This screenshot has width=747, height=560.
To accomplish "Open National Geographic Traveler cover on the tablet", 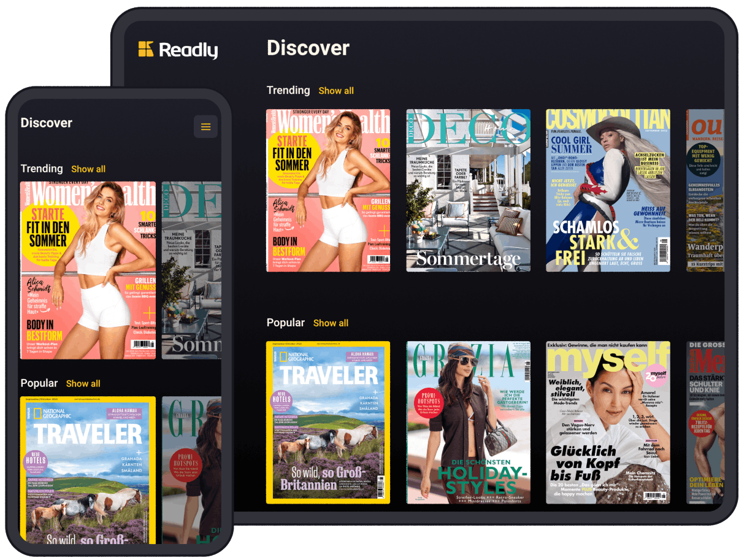I will [x=328, y=423].
